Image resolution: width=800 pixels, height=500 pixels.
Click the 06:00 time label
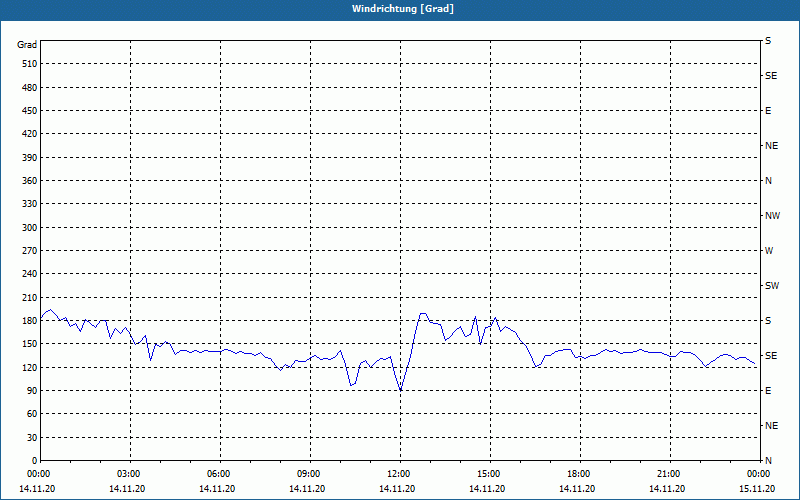(220, 474)
